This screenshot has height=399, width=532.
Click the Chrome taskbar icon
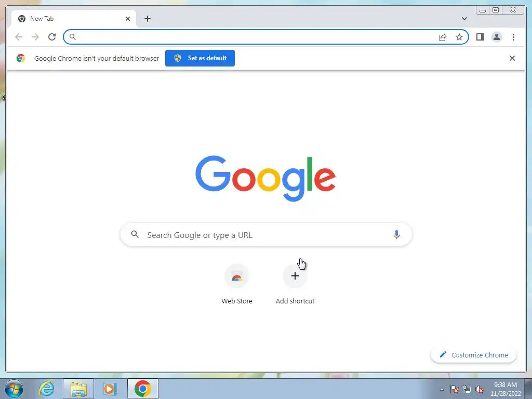[x=143, y=389]
